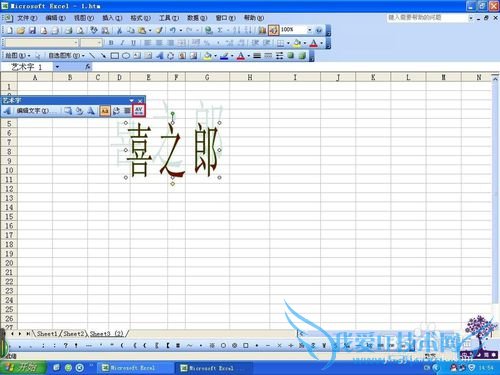Save the workbook with the floppy icon
Viewport: 500px width, 375px height.
[x=32, y=31]
